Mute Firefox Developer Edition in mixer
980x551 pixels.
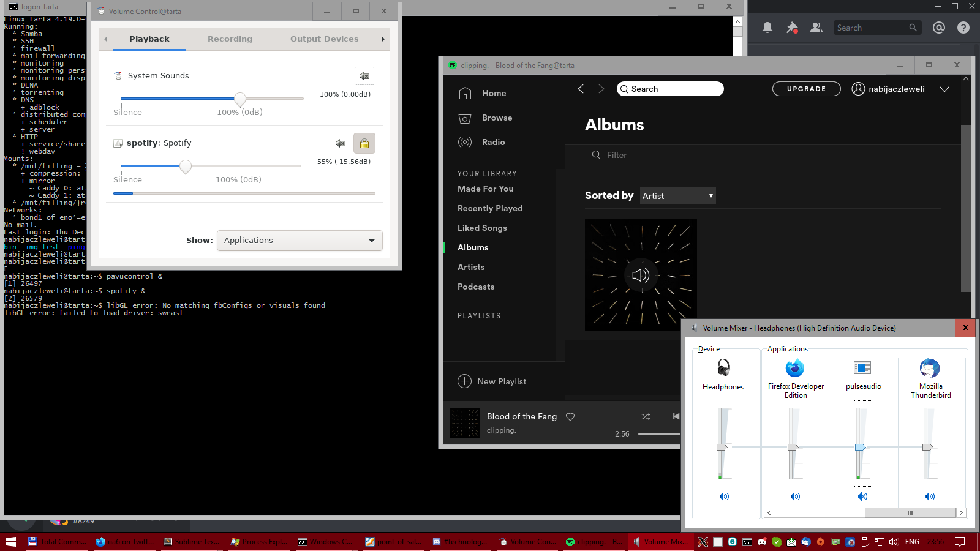(x=795, y=497)
